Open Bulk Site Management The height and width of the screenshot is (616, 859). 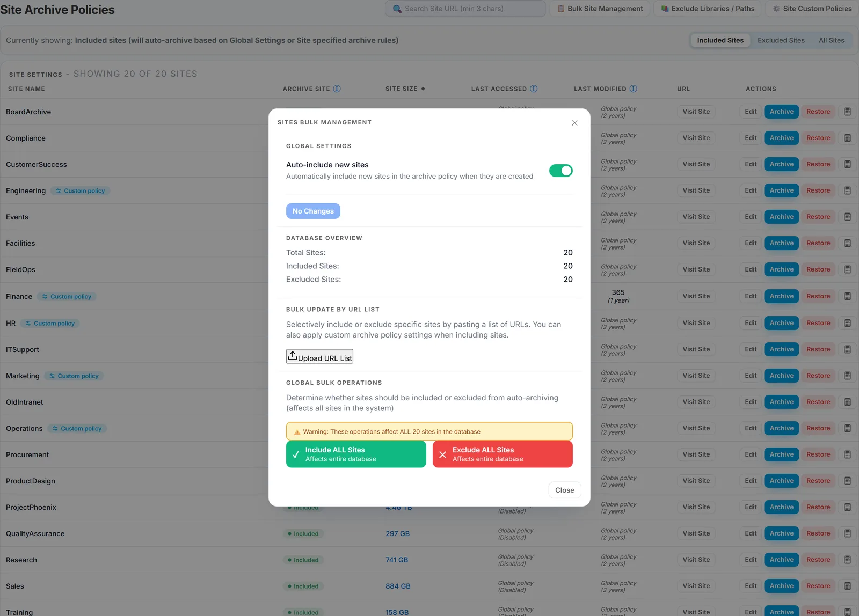(600, 9)
